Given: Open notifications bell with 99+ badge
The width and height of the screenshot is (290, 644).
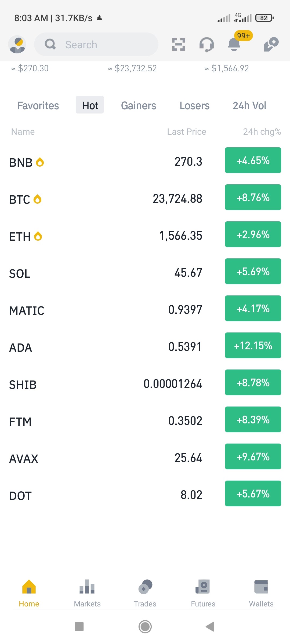Looking at the screenshot, I should (234, 44).
